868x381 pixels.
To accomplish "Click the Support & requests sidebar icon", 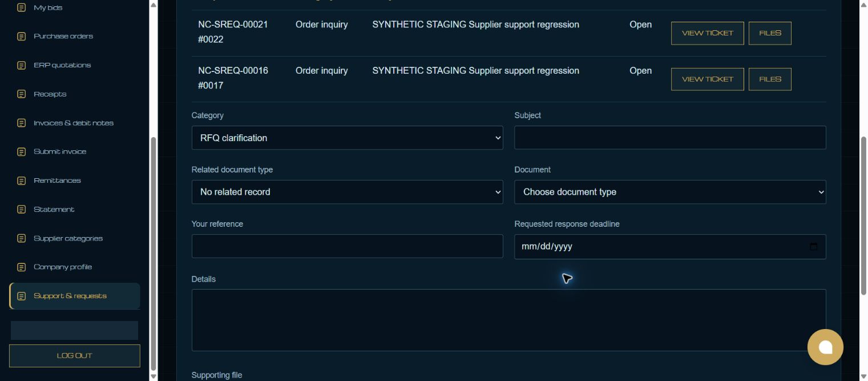I will click(21, 296).
